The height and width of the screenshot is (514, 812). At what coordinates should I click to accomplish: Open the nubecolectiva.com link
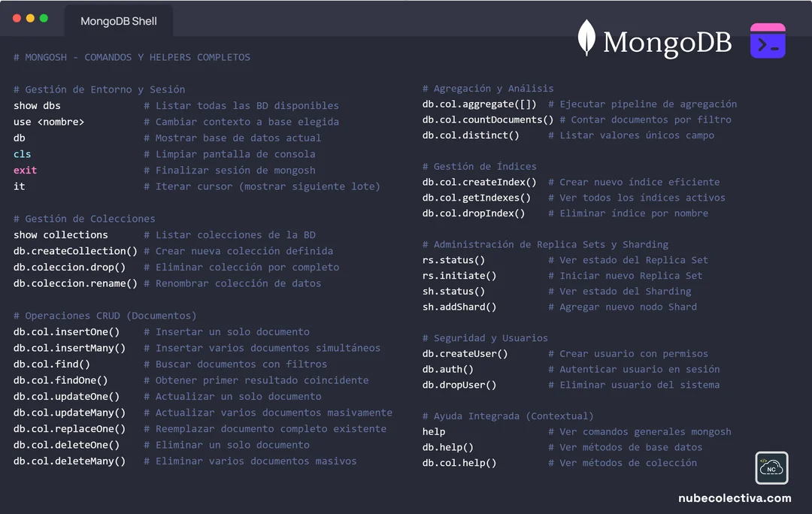click(735, 498)
